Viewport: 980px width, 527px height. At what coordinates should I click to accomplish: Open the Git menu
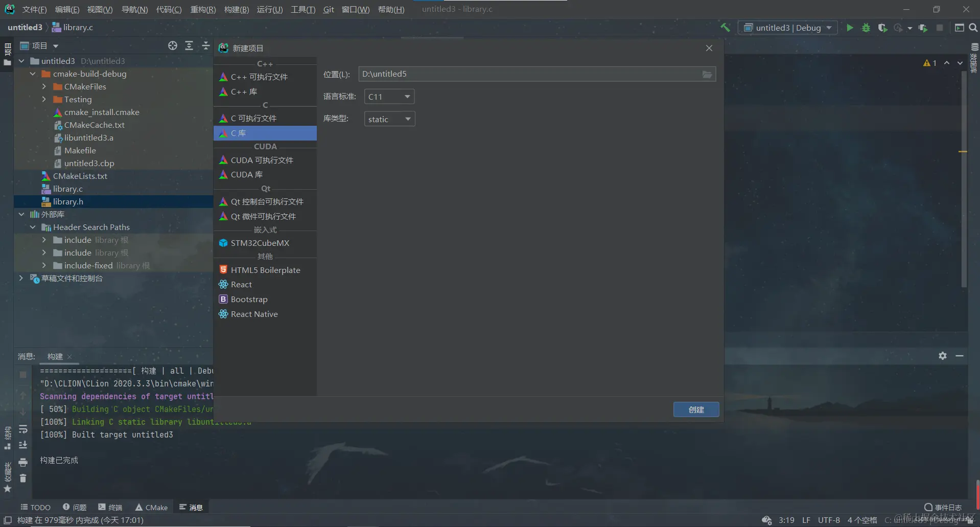point(329,9)
